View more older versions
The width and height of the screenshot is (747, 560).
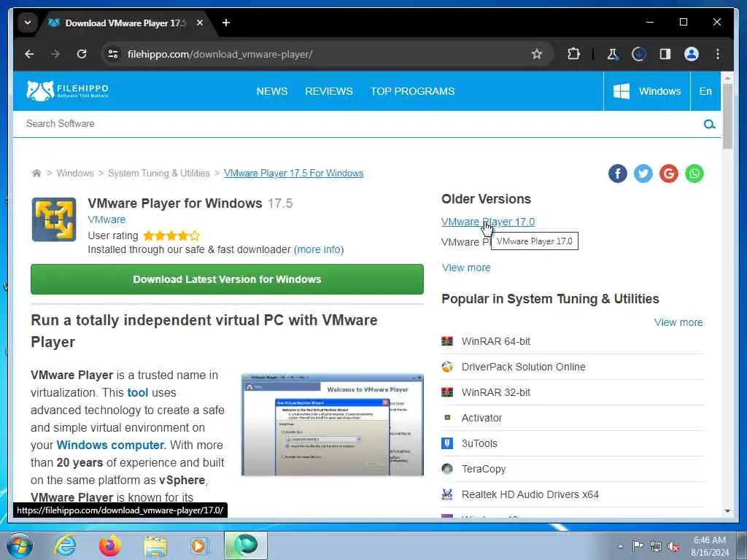tap(466, 268)
